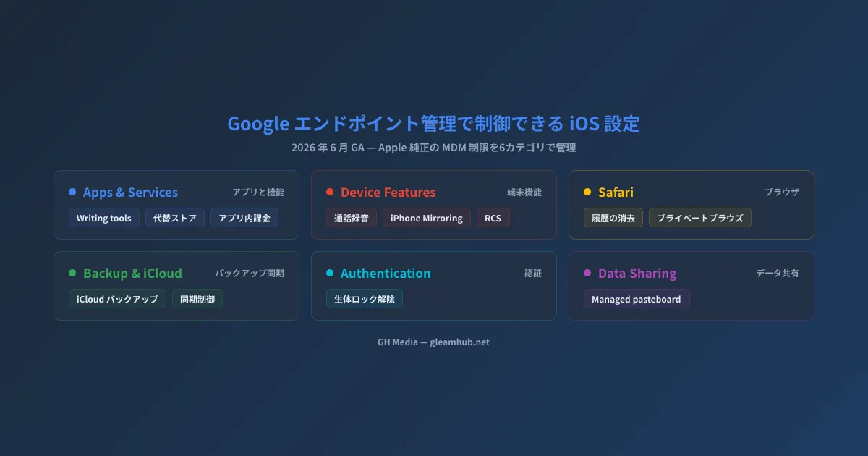
Task: Open the GH Media — gleamhub.net footer
Action: coord(434,342)
